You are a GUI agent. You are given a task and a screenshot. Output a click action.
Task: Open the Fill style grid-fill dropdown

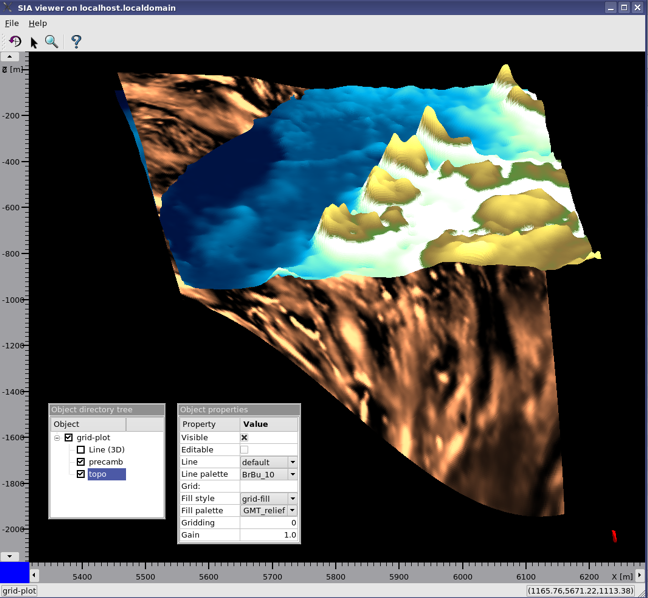[292, 498]
